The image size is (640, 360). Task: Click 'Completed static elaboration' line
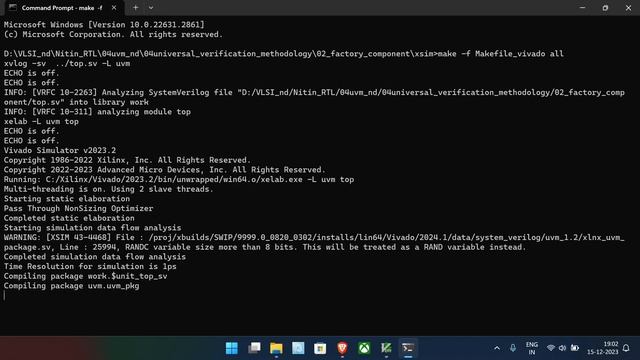tap(69, 218)
